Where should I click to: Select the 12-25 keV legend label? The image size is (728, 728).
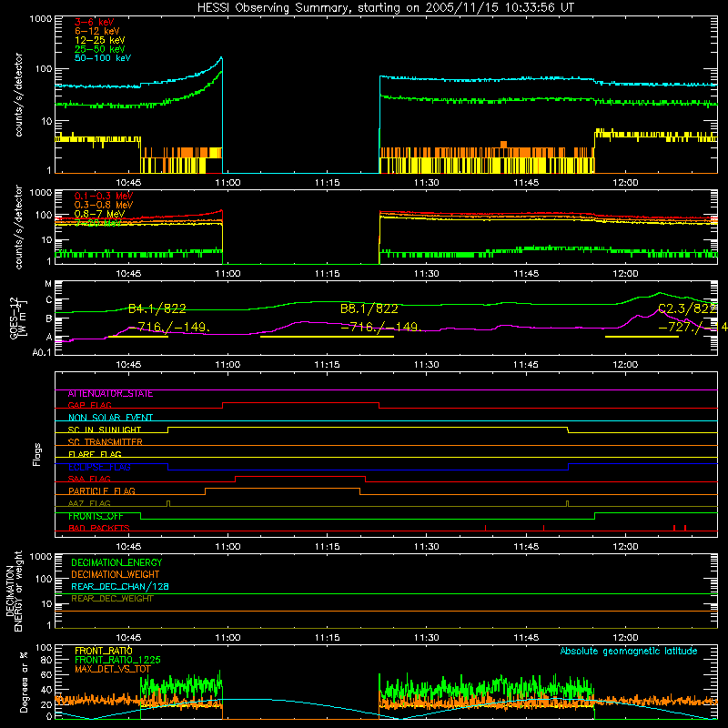click(100, 40)
